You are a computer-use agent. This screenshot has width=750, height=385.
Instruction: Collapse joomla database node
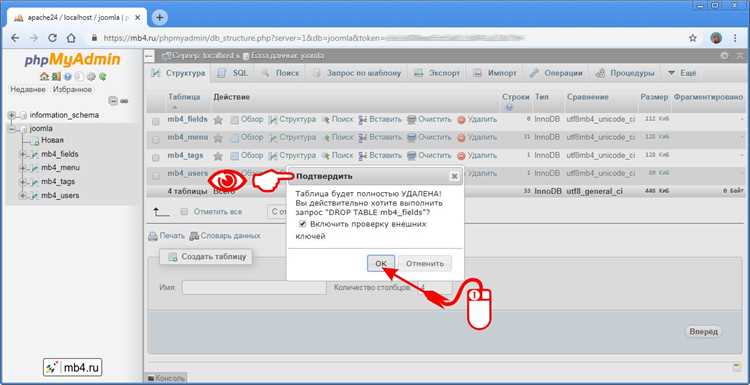11,128
